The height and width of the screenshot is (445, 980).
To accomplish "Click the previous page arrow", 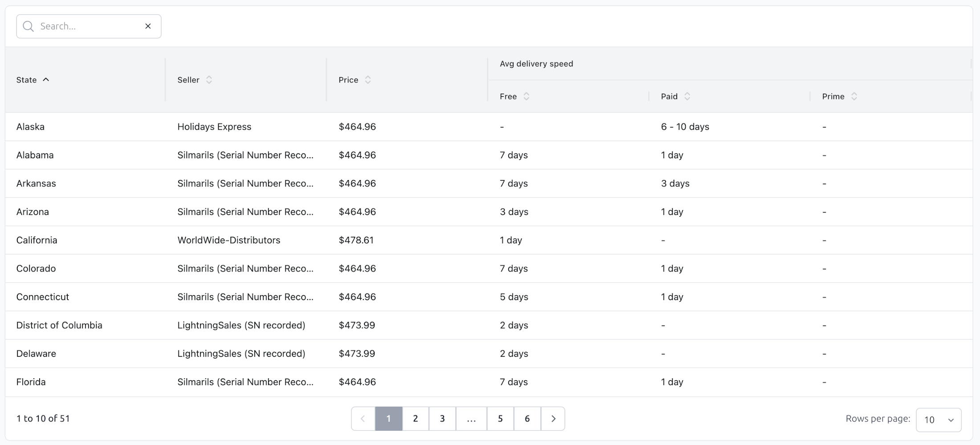I will [x=363, y=419].
